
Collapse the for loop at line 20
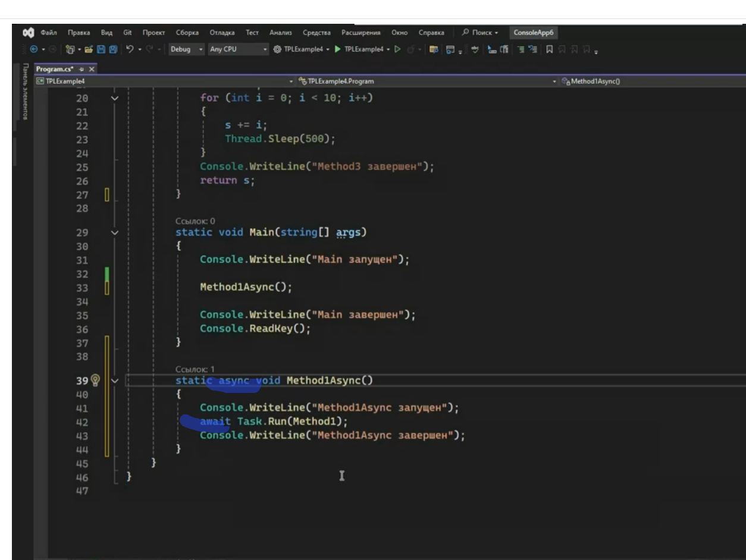click(x=115, y=98)
